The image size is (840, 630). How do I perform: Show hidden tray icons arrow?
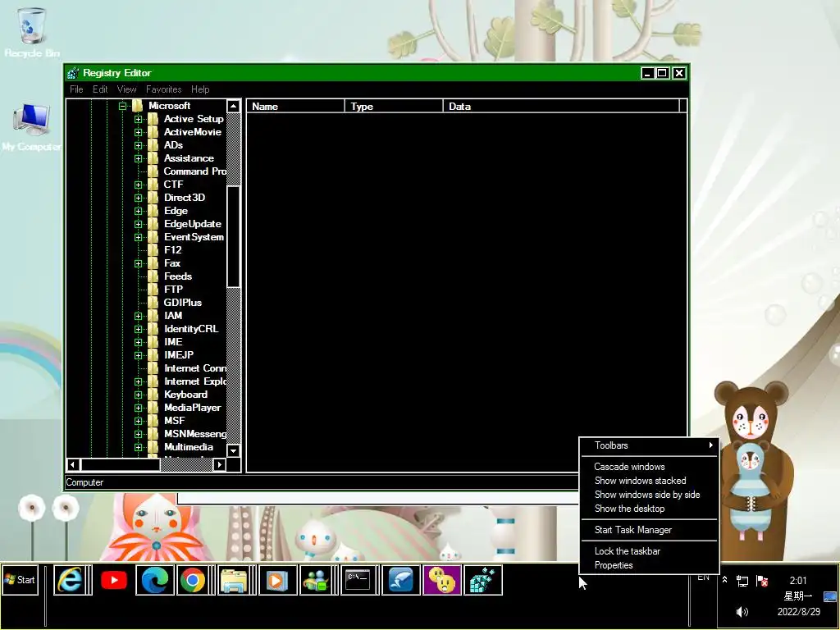point(725,580)
